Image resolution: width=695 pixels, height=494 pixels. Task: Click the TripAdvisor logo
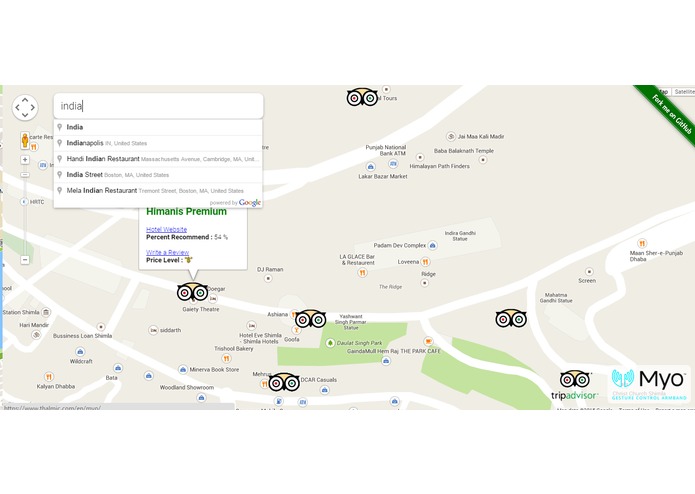click(575, 385)
